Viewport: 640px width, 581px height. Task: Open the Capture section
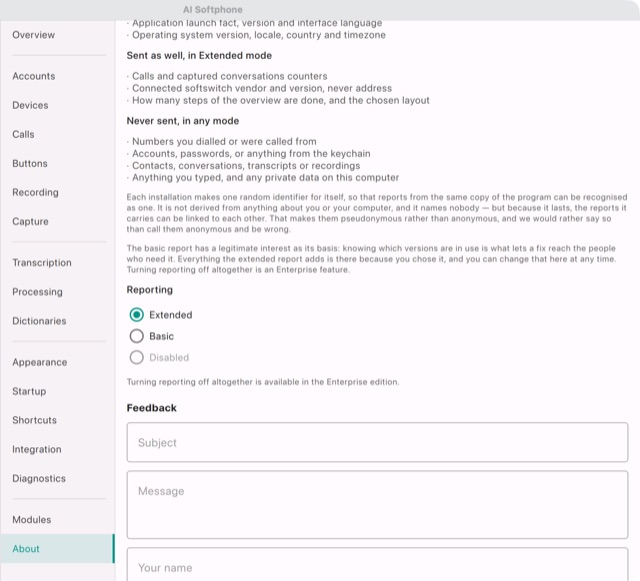click(x=30, y=221)
